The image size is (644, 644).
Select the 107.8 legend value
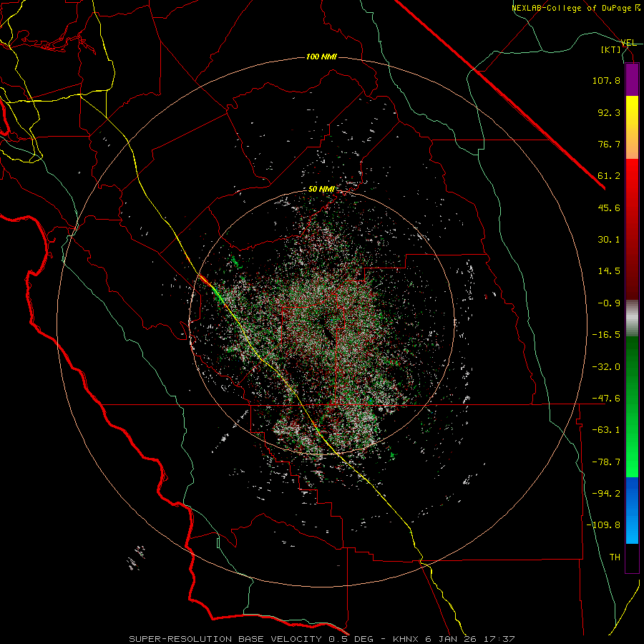(606, 80)
